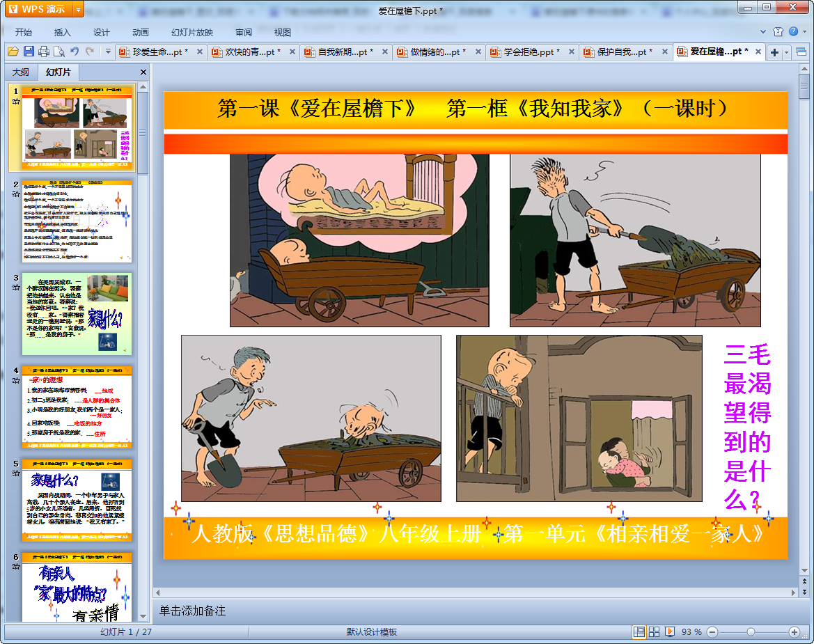Screen dimensions: 814x644
Task: Select slide 5 thumbnail
Action: pyautogui.click(x=77, y=501)
